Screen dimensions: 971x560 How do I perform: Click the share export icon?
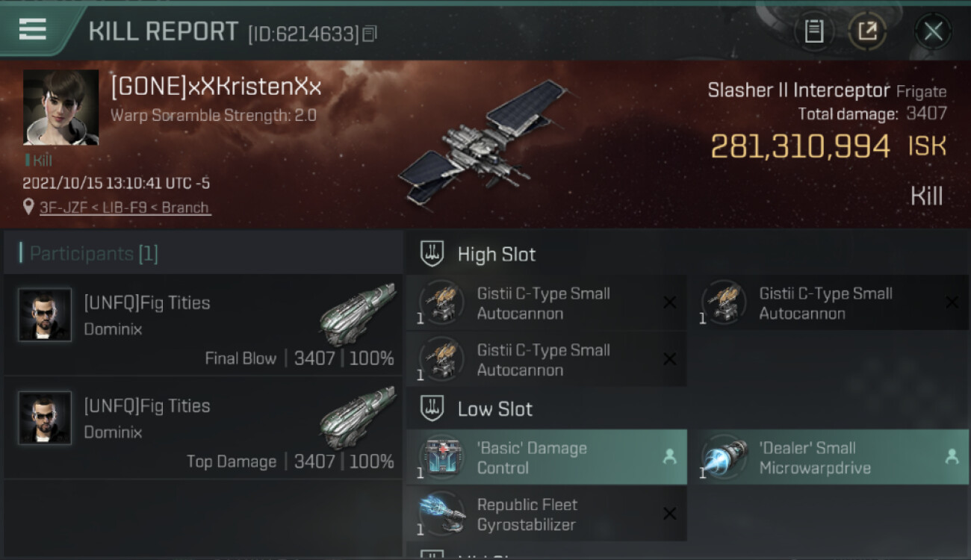867,31
